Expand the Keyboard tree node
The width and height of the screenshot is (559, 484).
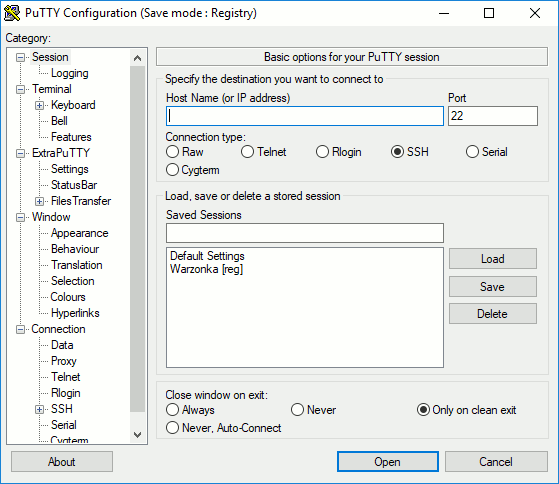[x=39, y=105]
